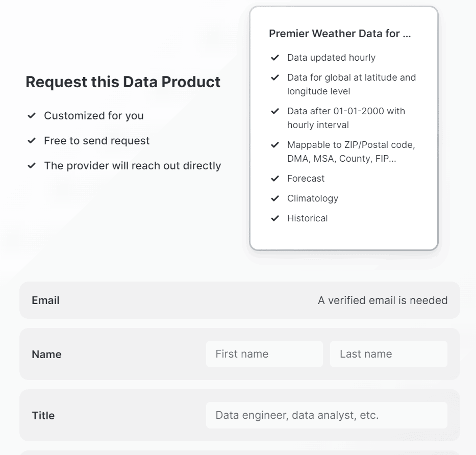
Task: Click the checkmark beside Historical
Action: (274, 218)
